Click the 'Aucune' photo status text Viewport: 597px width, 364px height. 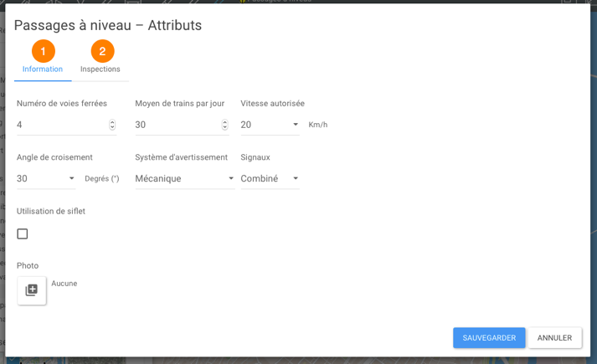[64, 284]
